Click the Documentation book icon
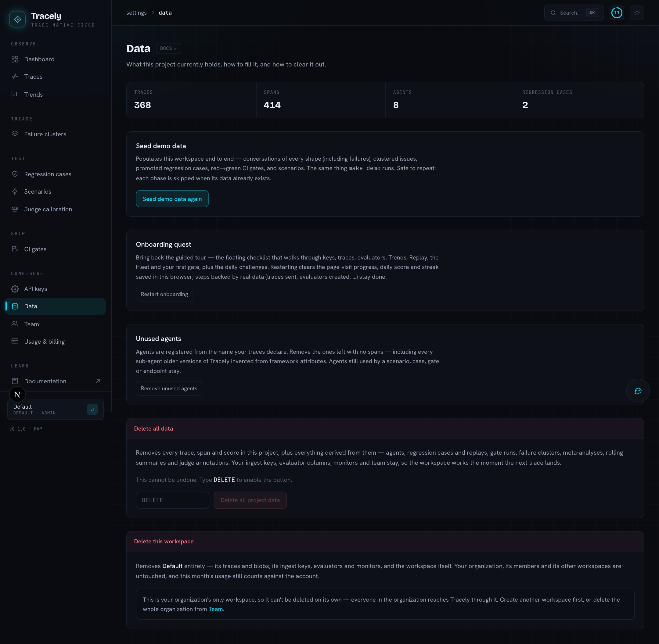659x644 pixels. click(15, 381)
